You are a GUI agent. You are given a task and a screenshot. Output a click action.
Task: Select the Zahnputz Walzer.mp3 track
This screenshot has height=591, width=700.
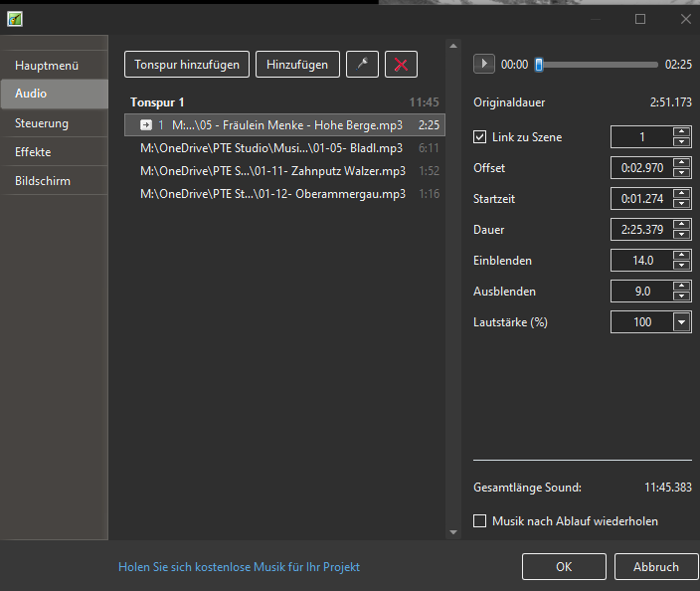273,171
